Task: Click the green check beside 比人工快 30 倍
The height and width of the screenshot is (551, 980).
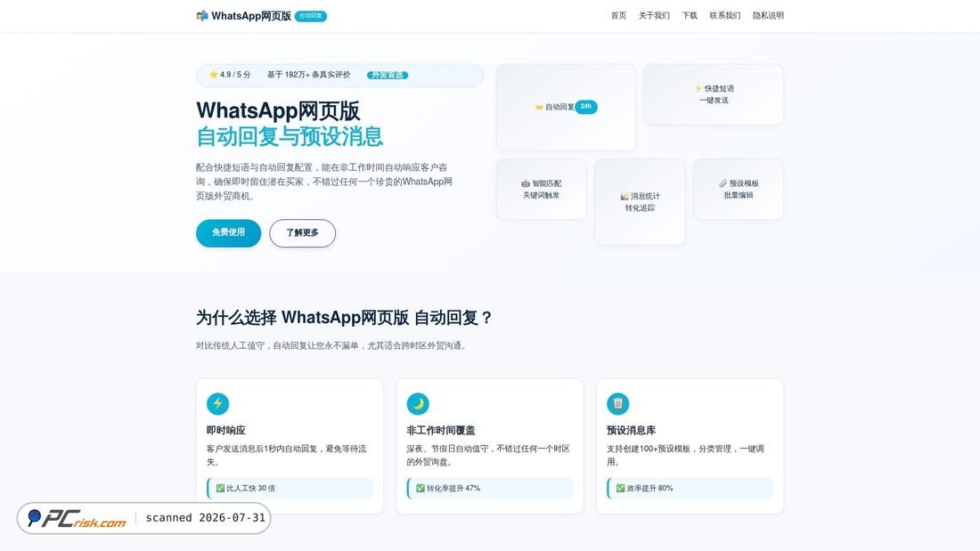Action: (x=220, y=488)
